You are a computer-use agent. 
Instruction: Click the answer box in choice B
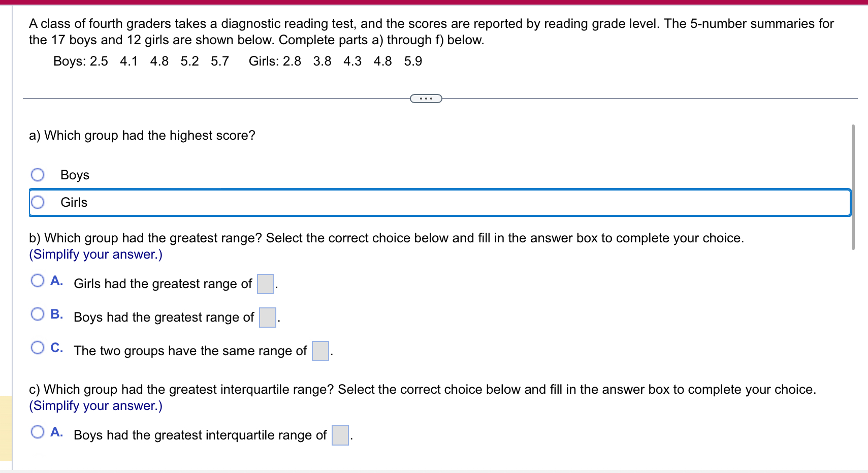(267, 318)
